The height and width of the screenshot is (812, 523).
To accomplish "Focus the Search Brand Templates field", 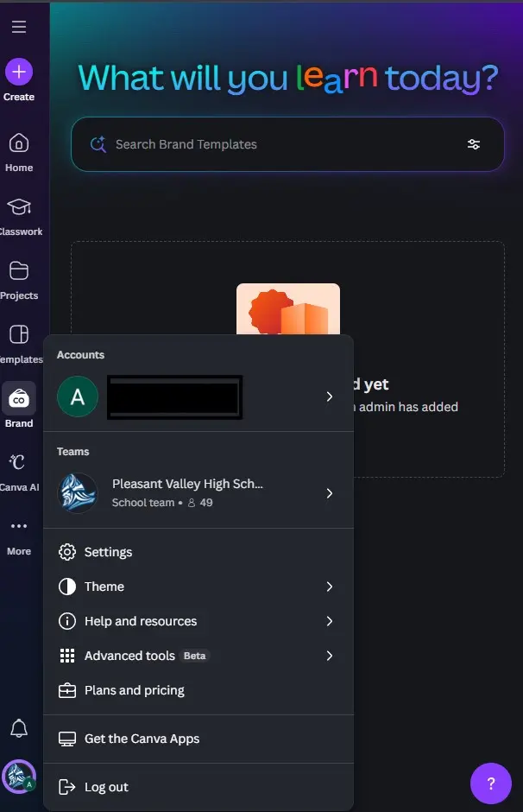I will coord(287,144).
